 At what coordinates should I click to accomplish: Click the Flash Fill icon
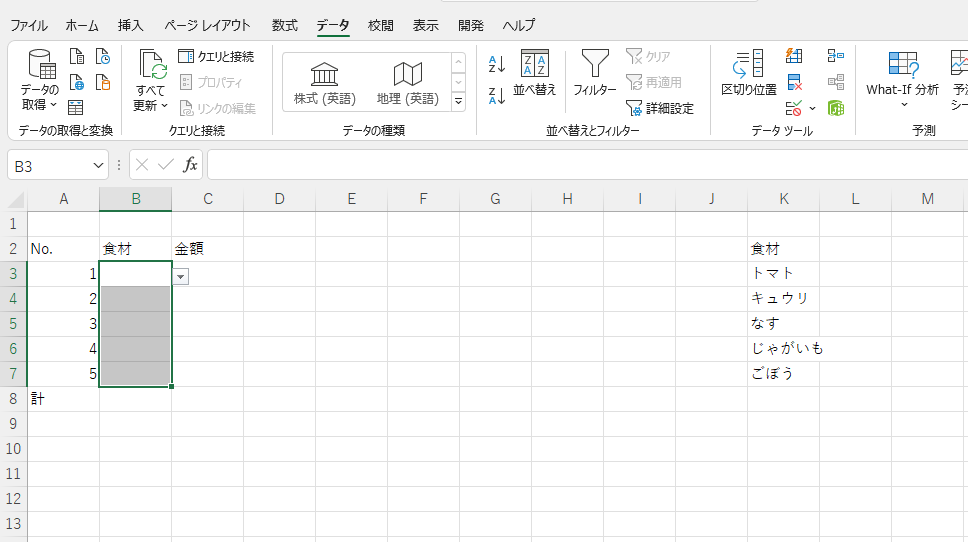click(794, 56)
